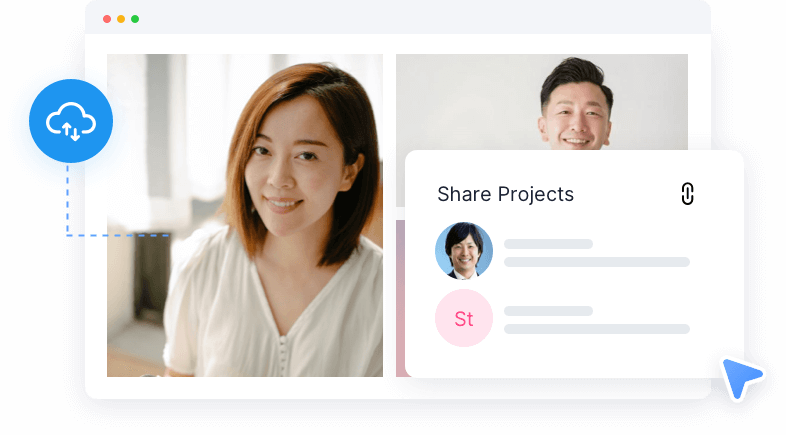Open the smiling man photo at top right

(542, 102)
